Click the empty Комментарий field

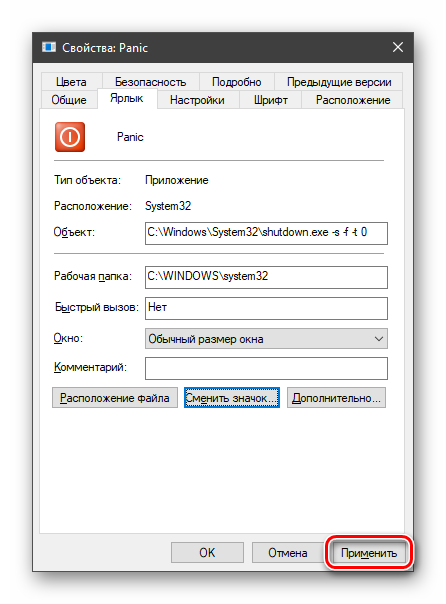[266, 368]
